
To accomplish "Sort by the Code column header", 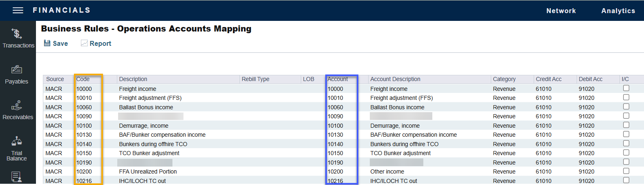I will tap(83, 79).
